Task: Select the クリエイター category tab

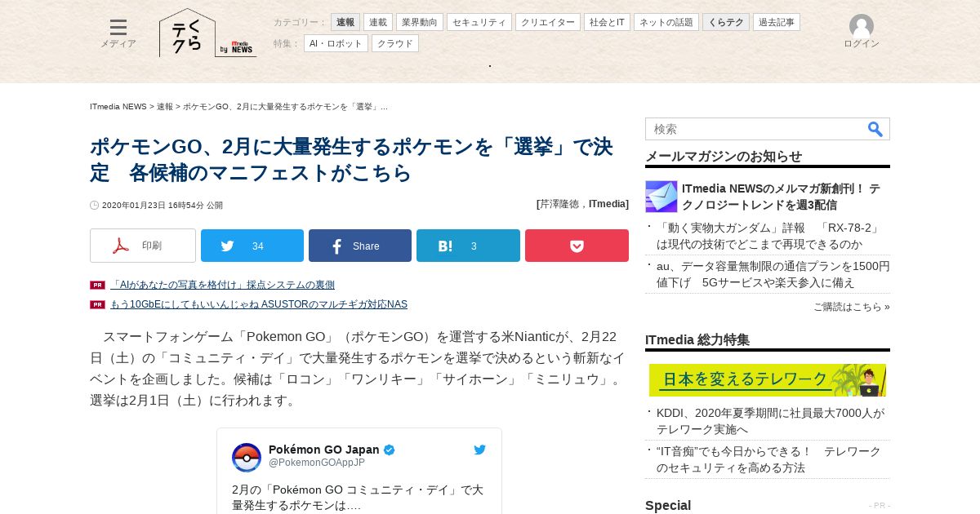Action: coord(548,22)
